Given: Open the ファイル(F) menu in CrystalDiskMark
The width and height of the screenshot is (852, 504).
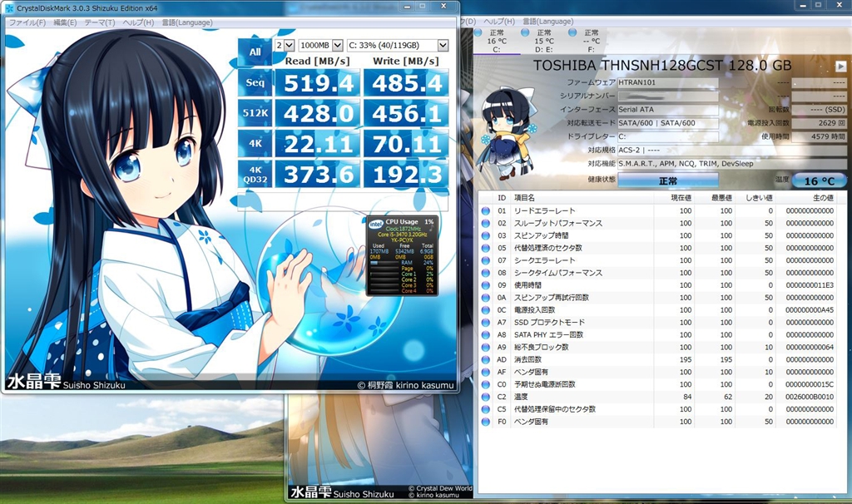Looking at the screenshot, I should (x=27, y=22).
